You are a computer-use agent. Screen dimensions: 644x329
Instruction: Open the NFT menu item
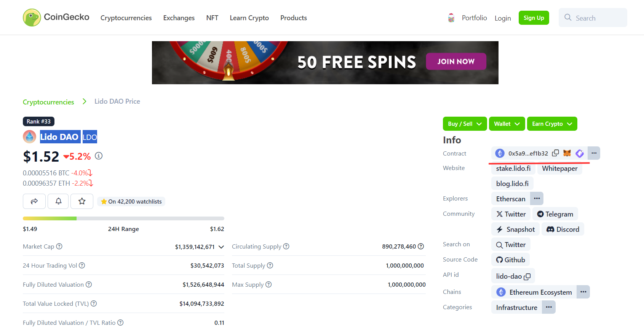(212, 18)
